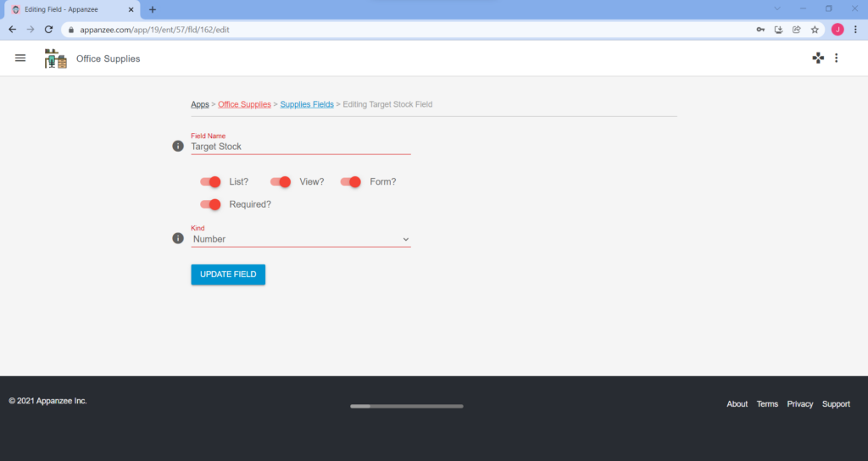This screenshot has width=868, height=461.
Task: Click the info icon beside Kind
Action: coord(178,238)
